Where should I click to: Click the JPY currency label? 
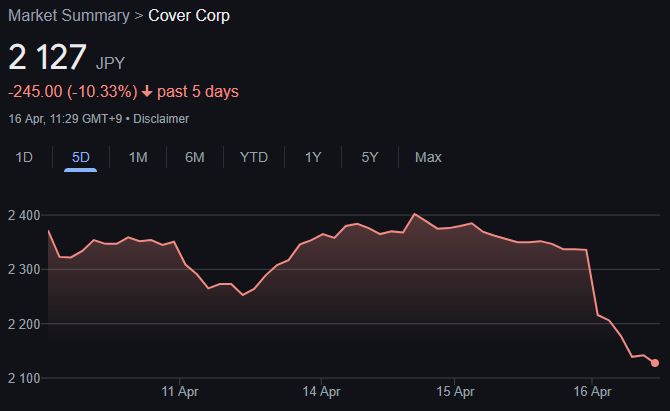(x=110, y=63)
